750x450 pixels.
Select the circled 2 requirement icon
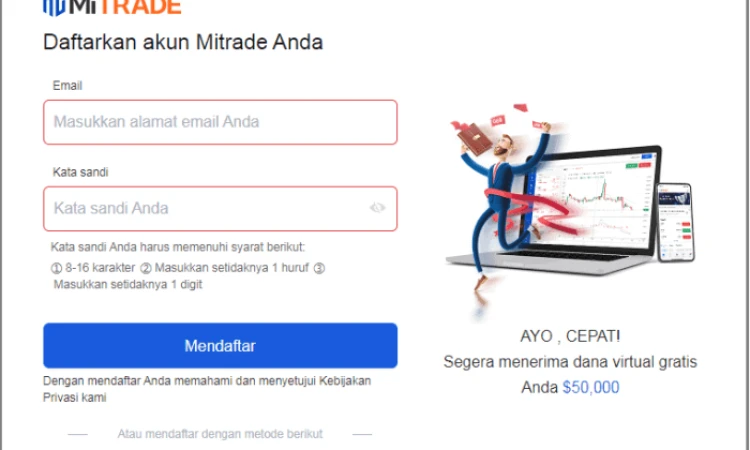point(146,268)
